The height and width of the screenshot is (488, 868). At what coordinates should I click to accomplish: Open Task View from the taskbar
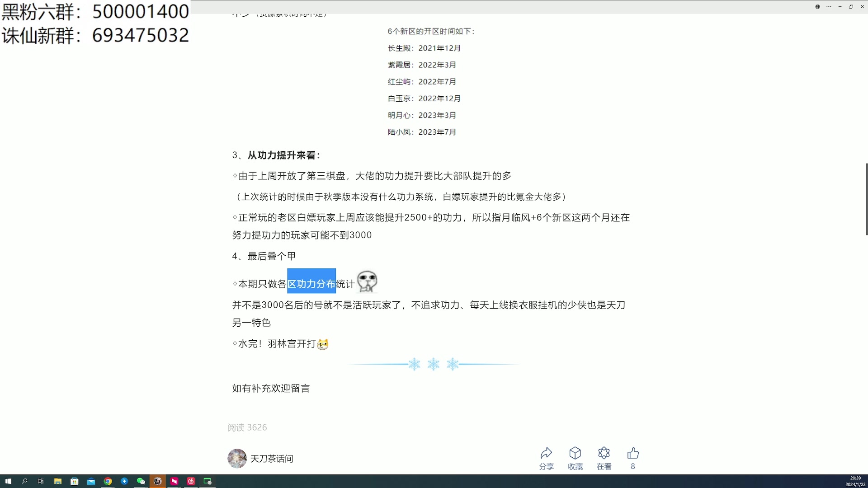tap(41, 481)
